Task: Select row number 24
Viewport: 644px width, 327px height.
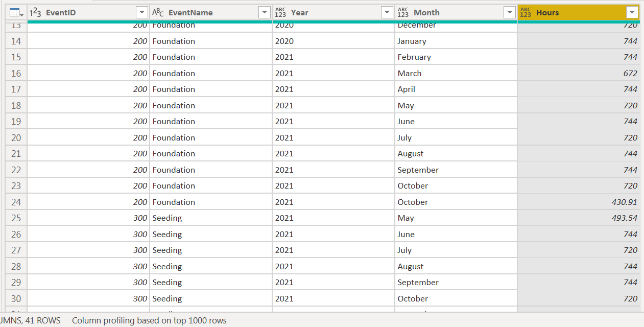Action: (16, 202)
